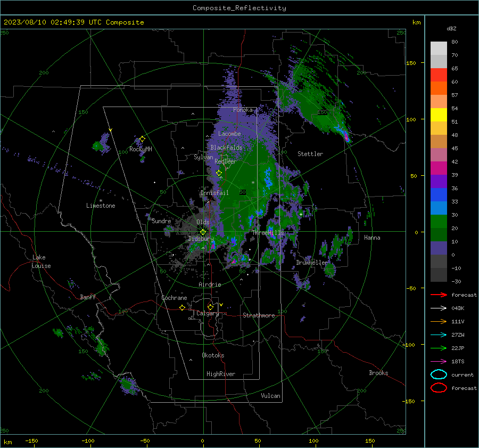Click the HighRiver city label
This screenshot has width=479, height=448.
point(221,374)
